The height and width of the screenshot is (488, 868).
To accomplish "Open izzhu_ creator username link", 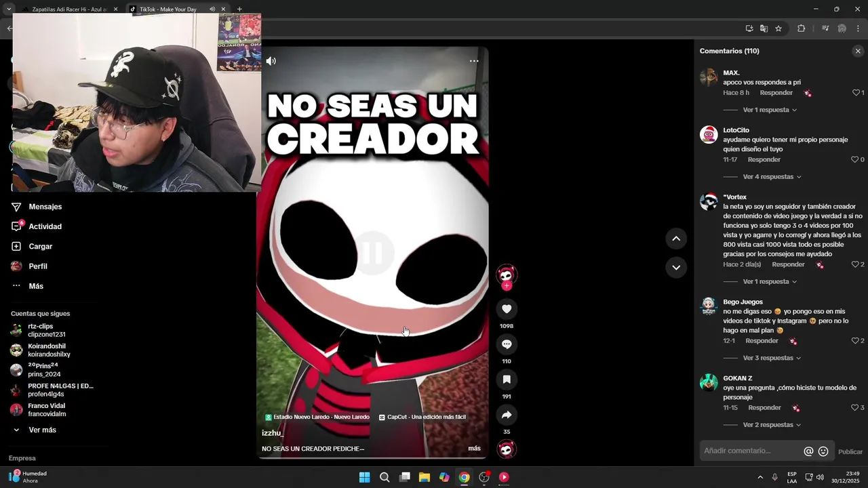I will pyautogui.click(x=273, y=432).
